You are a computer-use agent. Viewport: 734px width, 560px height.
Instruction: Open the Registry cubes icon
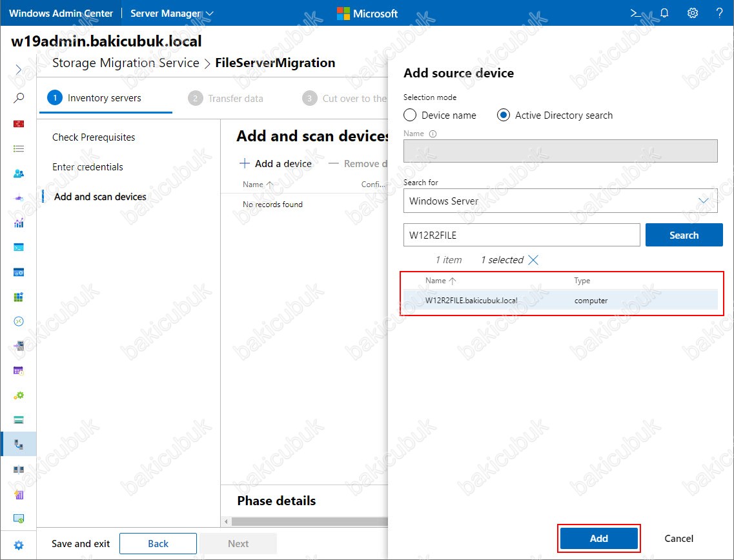19,297
